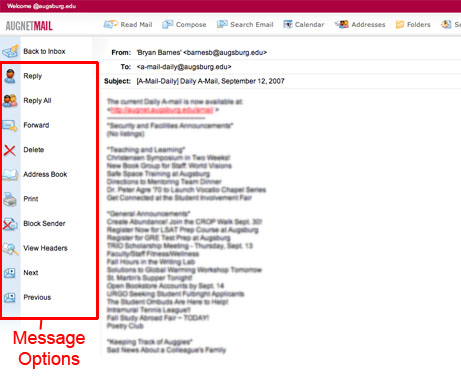Click the Forward envelope icon
Image resolution: width=461 pixels, height=385 pixels.
(x=10, y=126)
